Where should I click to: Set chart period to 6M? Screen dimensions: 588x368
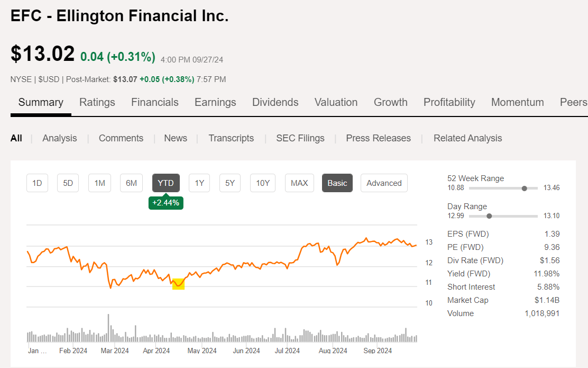[x=131, y=183]
